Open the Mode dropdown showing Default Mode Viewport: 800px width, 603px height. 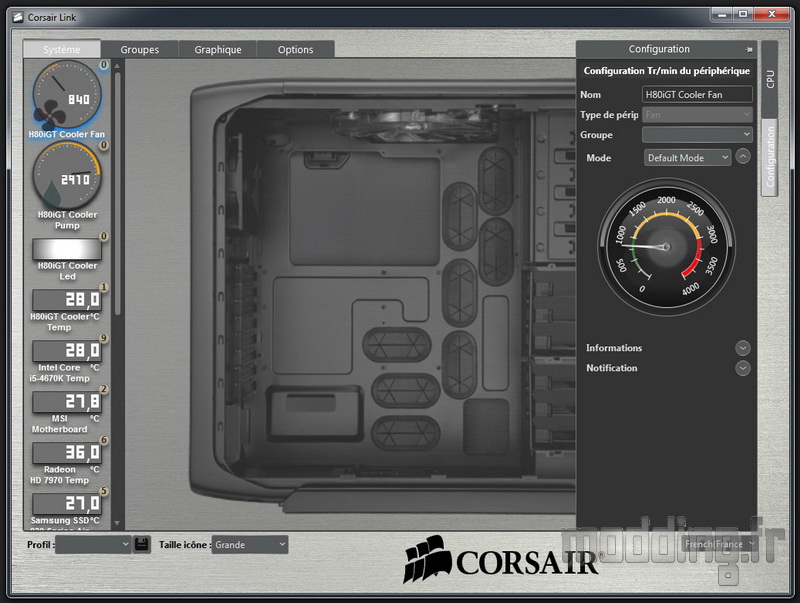tap(687, 158)
